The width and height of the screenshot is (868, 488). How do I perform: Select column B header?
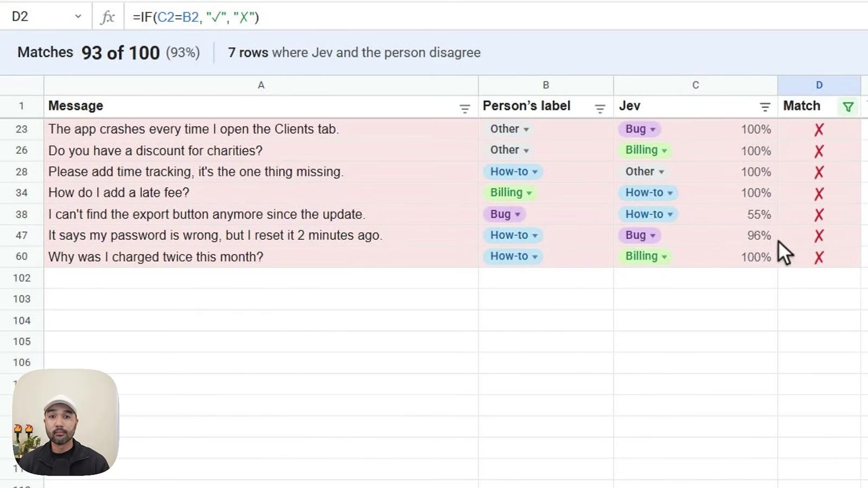click(x=546, y=85)
